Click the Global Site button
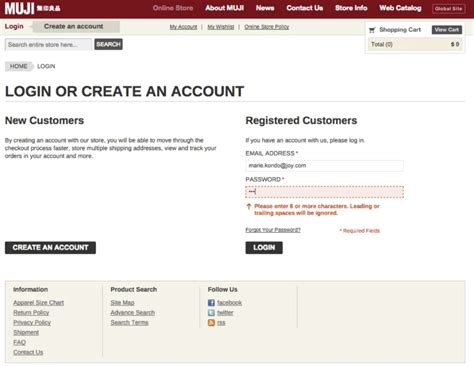 click(x=449, y=9)
